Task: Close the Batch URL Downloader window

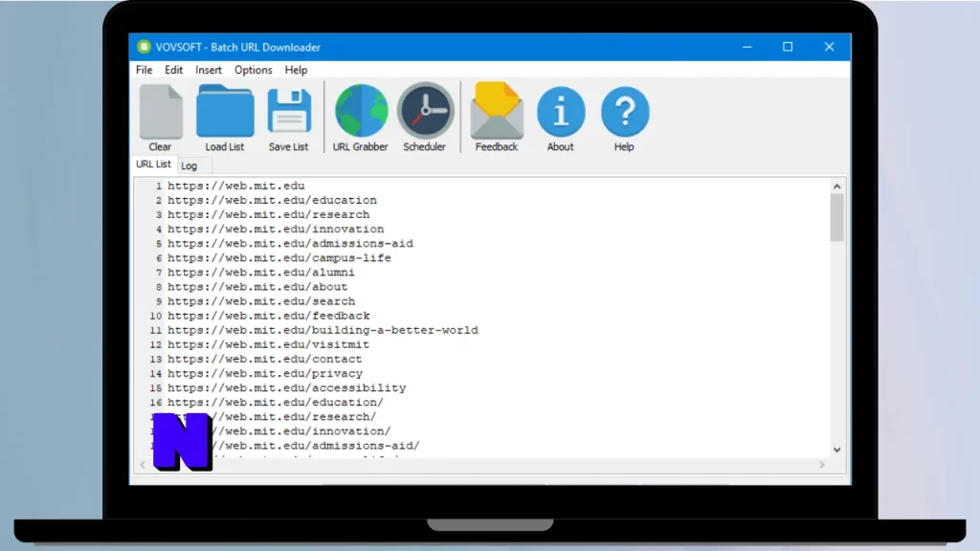Action: [830, 47]
